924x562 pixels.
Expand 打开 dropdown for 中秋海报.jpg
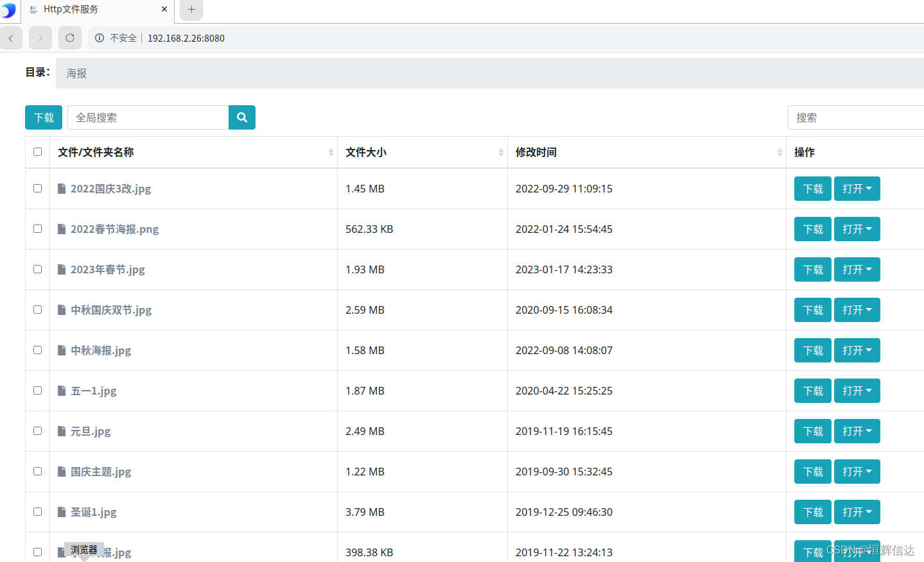coord(857,350)
